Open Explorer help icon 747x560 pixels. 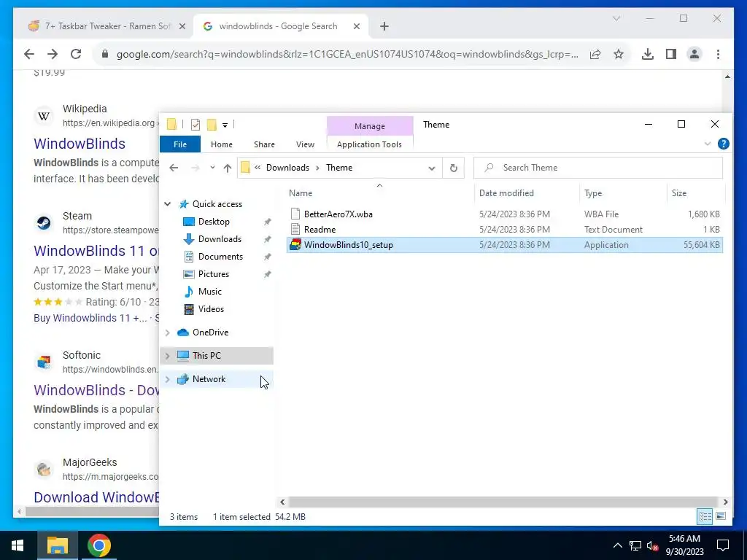coord(723,144)
